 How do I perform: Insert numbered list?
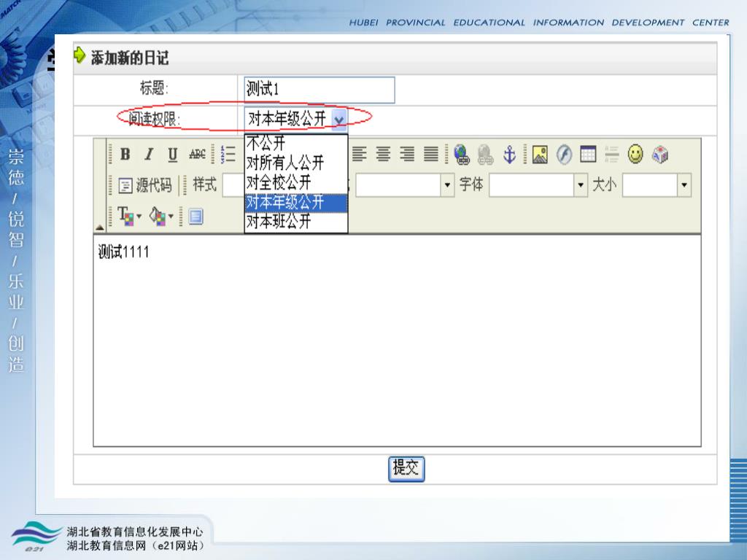tap(228, 155)
